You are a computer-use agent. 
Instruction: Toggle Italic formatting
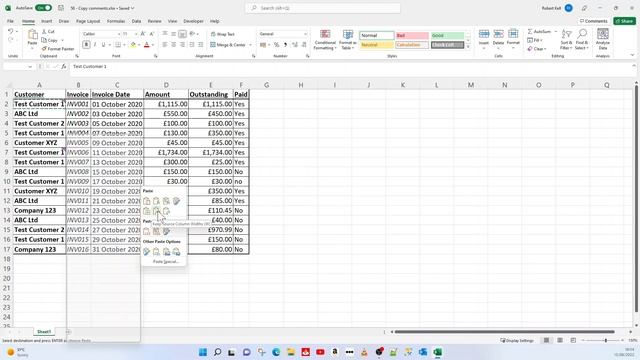point(95,44)
